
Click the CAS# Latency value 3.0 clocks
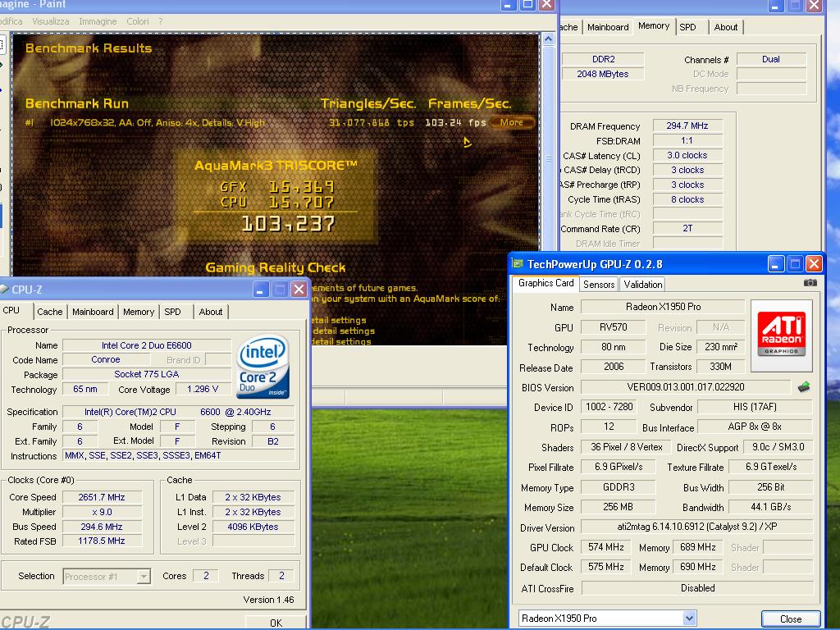(x=687, y=155)
